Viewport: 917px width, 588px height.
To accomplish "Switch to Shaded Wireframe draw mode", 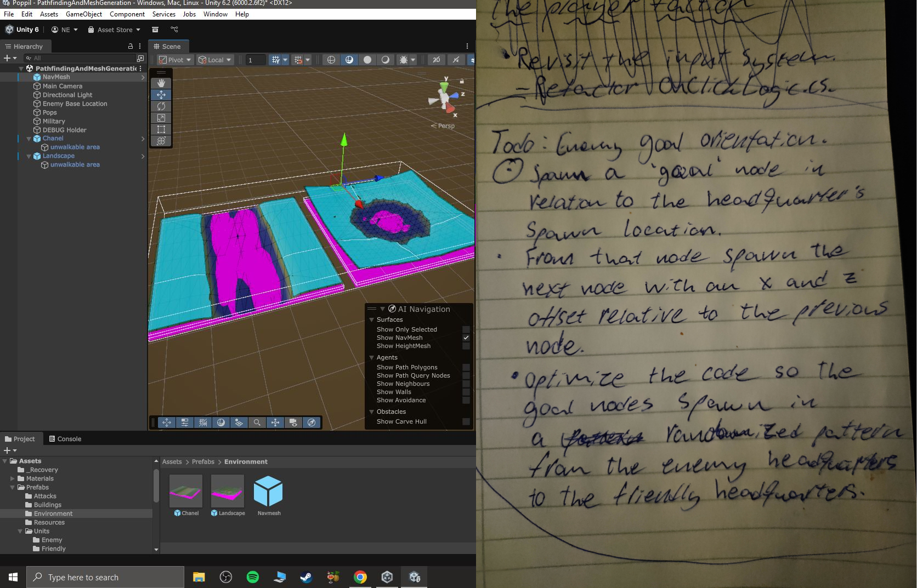I will pos(349,60).
